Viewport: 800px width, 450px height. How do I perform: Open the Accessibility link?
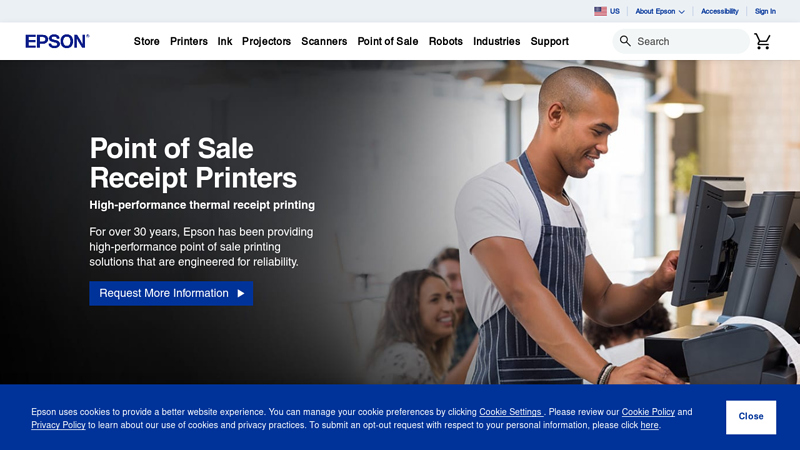(719, 11)
